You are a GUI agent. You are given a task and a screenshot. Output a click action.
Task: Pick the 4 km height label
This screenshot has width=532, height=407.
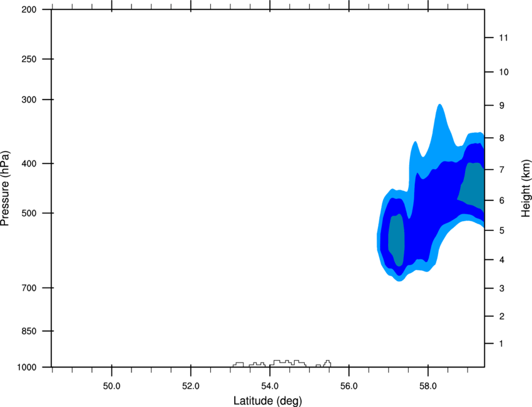[x=502, y=260]
